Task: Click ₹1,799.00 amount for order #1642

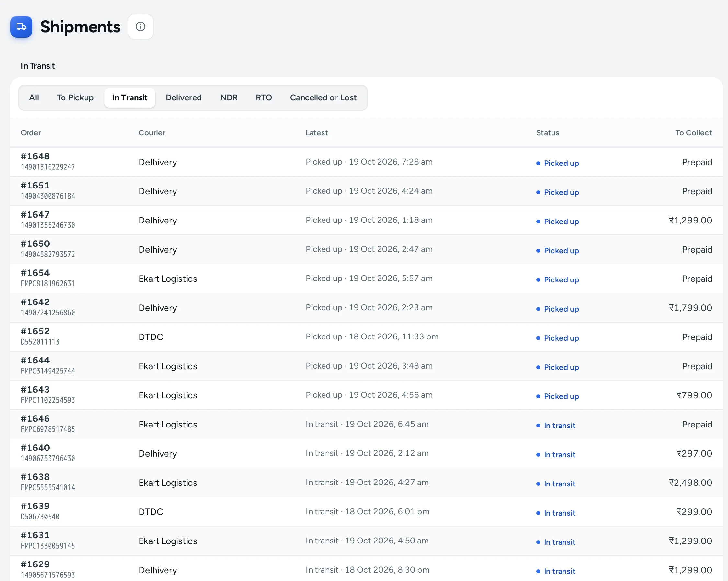Action: coord(690,308)
